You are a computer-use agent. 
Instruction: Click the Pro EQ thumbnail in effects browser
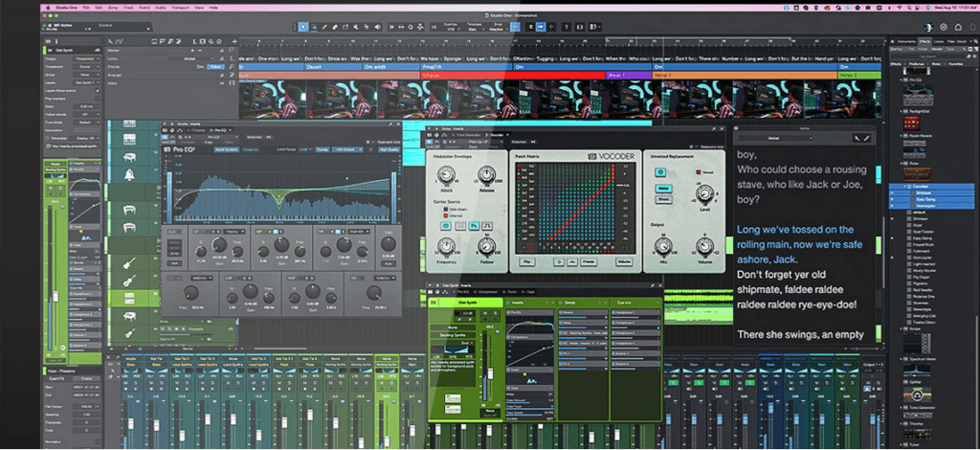pos(918,95)
